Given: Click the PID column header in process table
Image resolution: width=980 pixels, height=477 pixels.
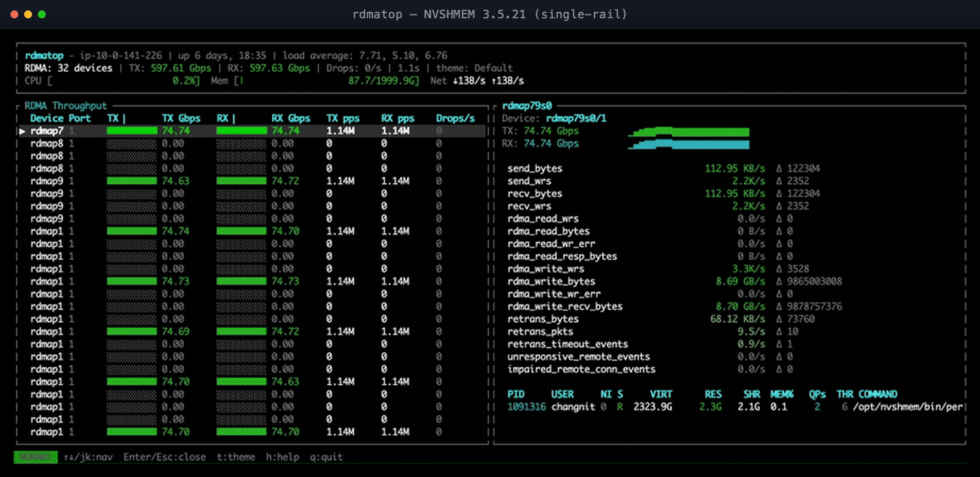Looking at the screenshot, I should pyautogui.click(x=515, y=394).
